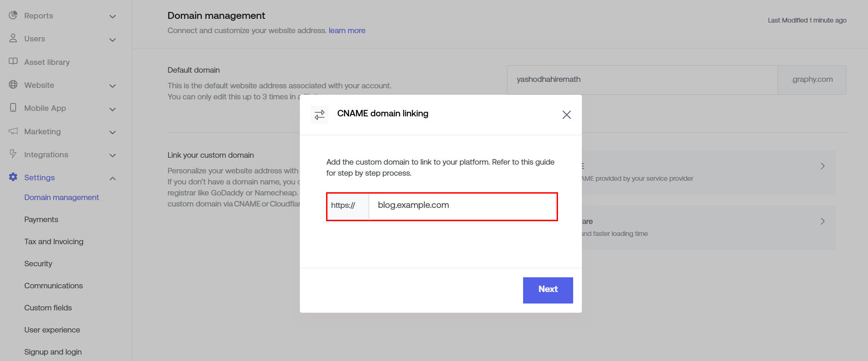Open the Security settings item

(x=38, y=264)
